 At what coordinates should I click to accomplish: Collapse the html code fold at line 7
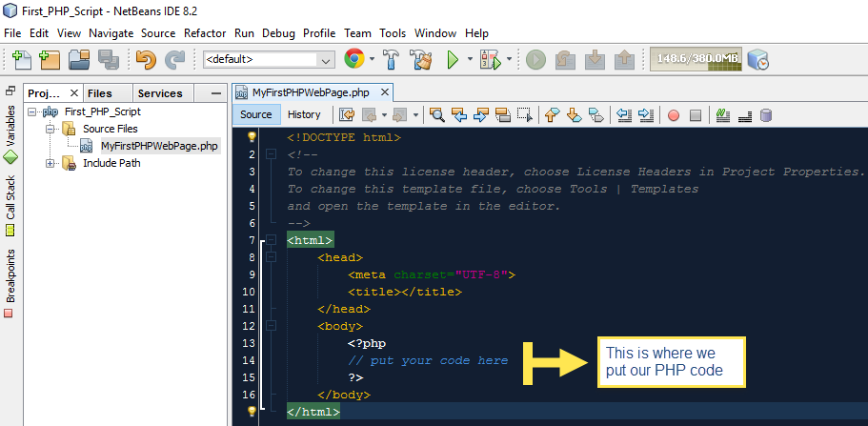point(271,240)
